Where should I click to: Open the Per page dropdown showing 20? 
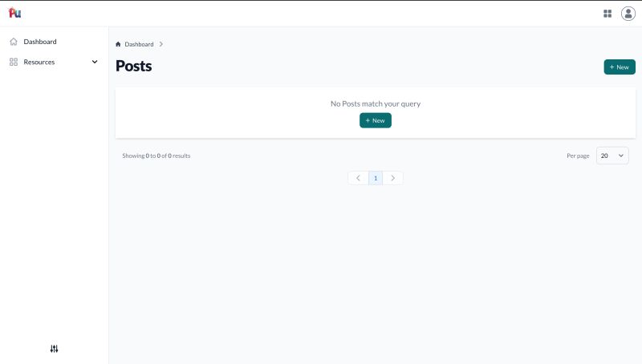click(612, 156)
